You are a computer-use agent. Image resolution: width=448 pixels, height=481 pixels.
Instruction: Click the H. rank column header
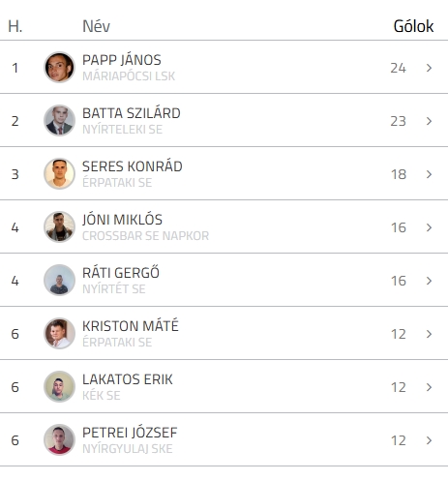(x=15, y=26)
